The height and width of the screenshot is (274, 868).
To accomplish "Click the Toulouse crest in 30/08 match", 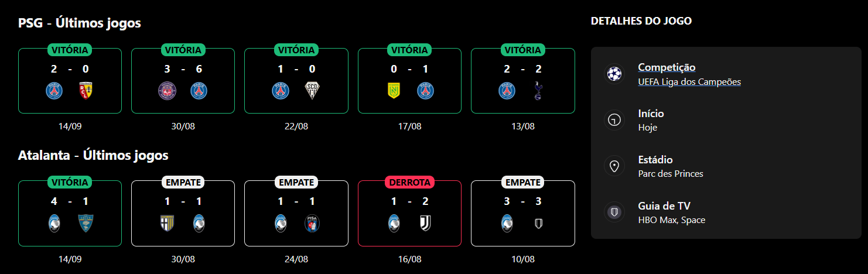I will (167, 90).
